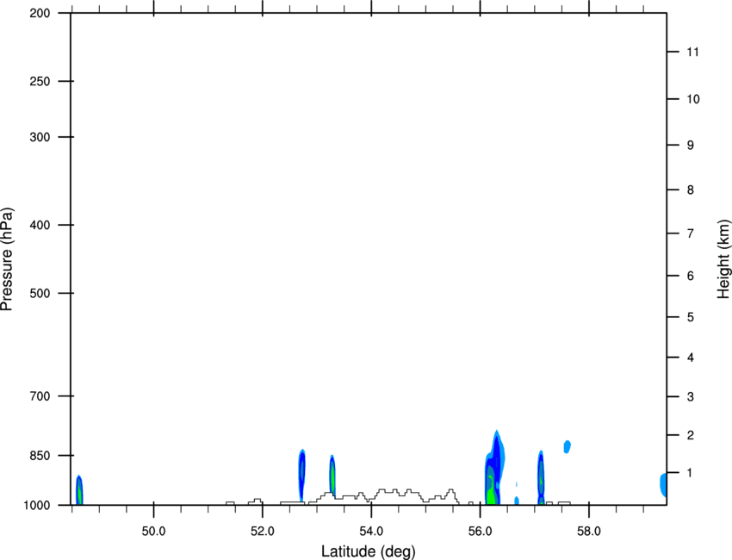Click the 7 km height label
732x560 pixels.
(691, 233)
